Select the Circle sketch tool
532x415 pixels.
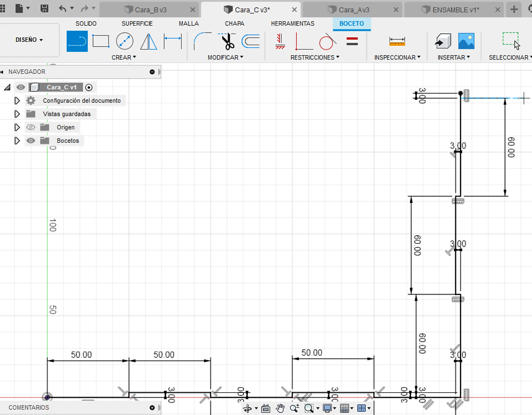[124, 41]
